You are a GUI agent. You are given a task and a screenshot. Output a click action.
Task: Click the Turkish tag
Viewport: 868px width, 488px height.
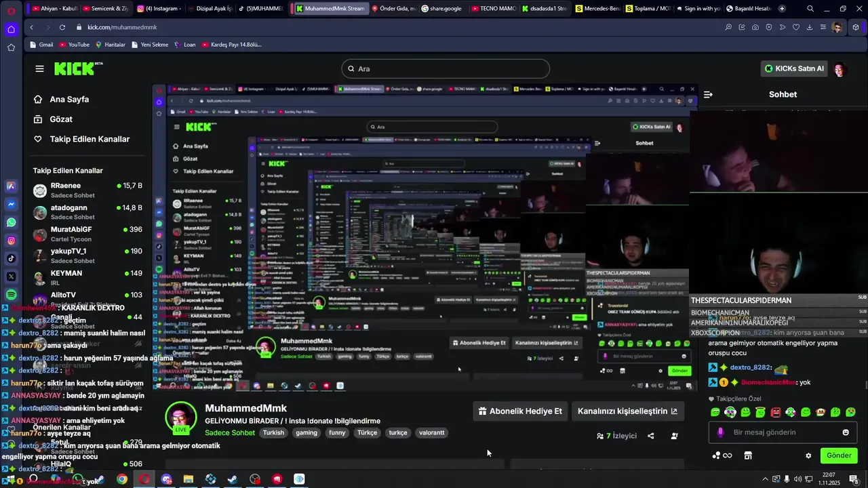[x=274, y=432]
